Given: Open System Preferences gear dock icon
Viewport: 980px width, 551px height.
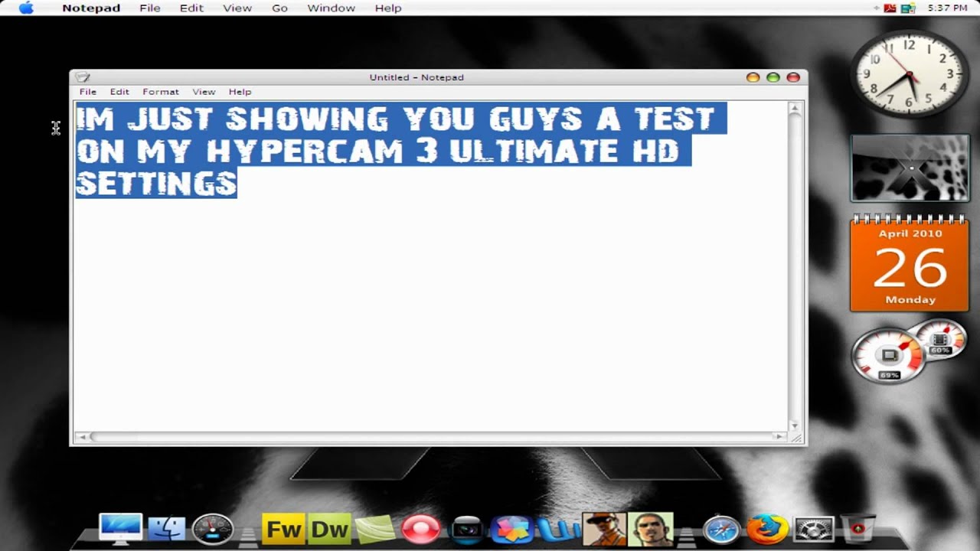Looking at the screenshot, I should click(x=813, y=529).
